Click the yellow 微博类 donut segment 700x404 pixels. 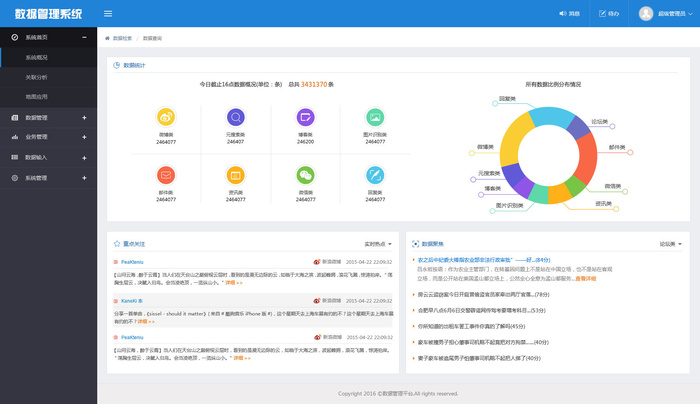click(512, 143)
